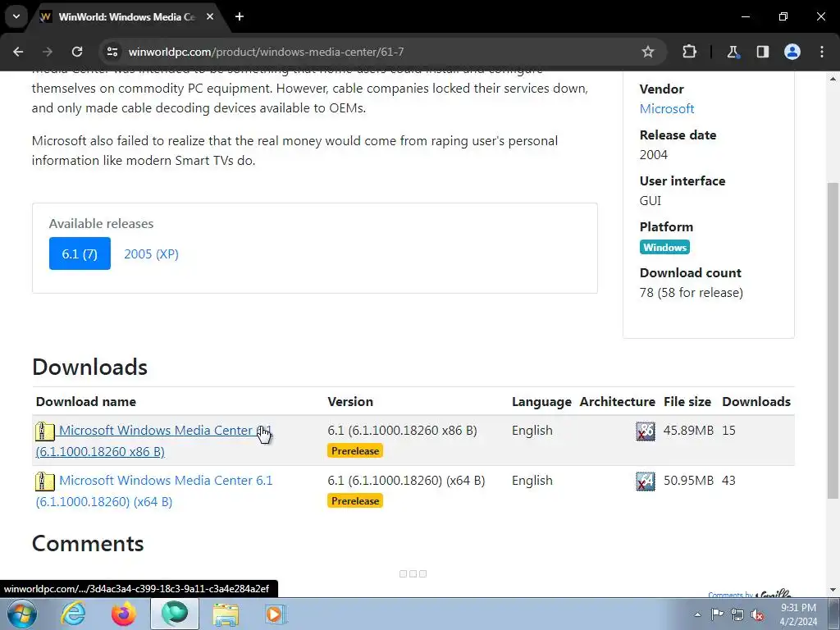Open the Windows Start menu orb
Viewport: 840px width, 630px height.
[x=22, y=614]
